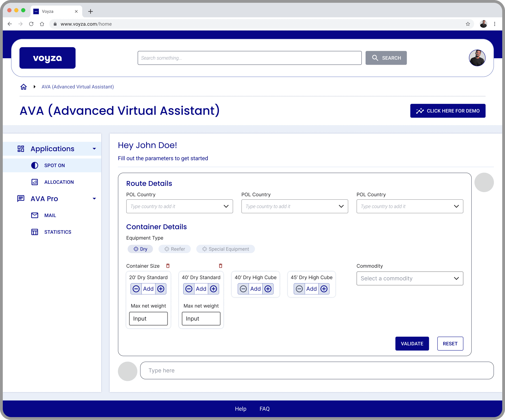The width and height of the screenshot is (505, 420).
Task: Open a new browser tab
Action: [x=90, y=11]
